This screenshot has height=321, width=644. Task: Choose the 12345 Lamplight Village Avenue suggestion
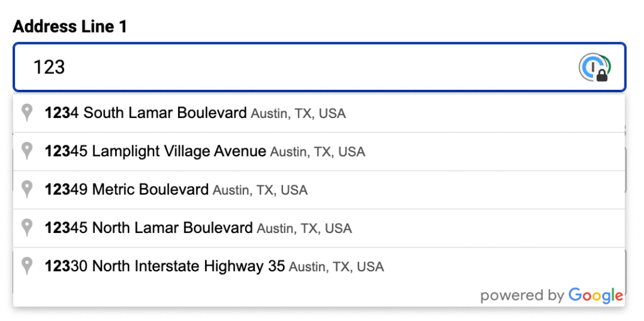(319, 151)
